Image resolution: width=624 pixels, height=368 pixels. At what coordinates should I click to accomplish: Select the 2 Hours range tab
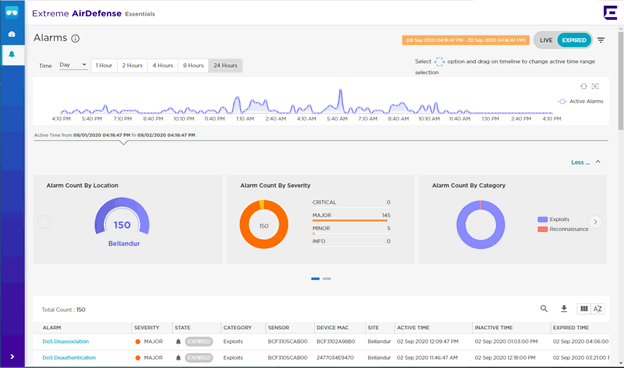pyautogui.click(x=132, y=66)
